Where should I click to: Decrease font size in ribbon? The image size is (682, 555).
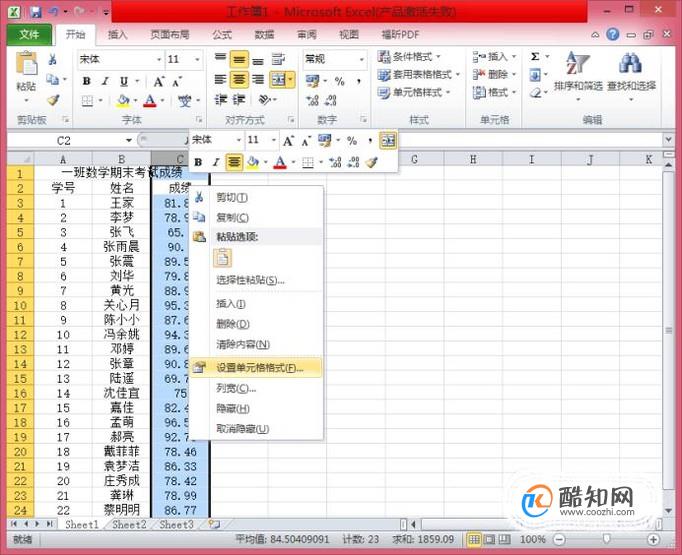coord(177,81)
